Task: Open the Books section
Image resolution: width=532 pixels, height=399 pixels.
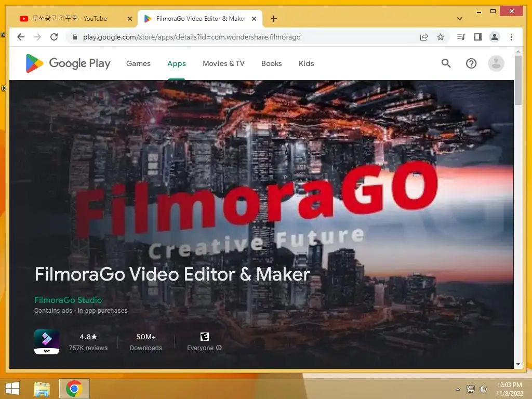Action: (x=271, y=63)
